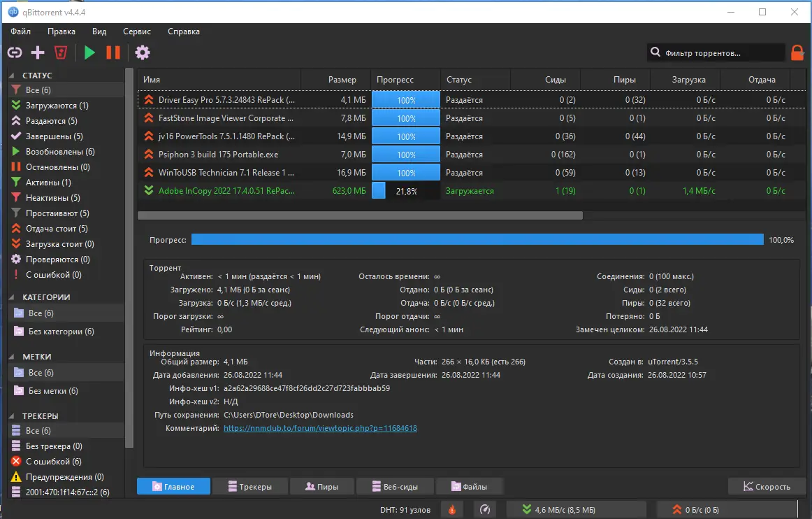Open the Сервис menu
812x519 pixels.
click(137, 31)
